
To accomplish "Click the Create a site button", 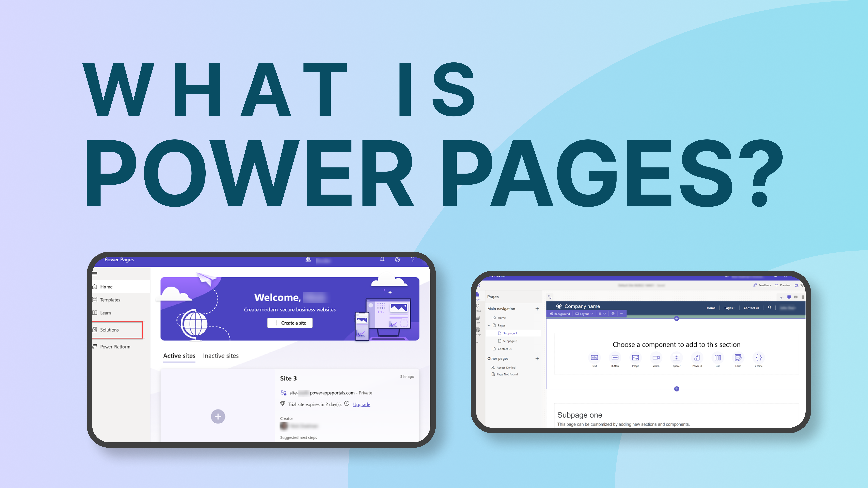I will [290, 322].
